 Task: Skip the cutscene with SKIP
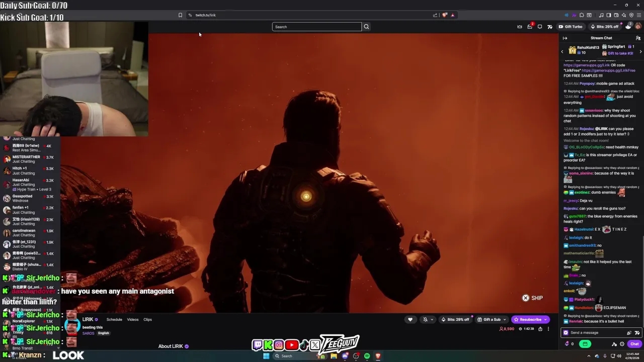click(532, 298)
